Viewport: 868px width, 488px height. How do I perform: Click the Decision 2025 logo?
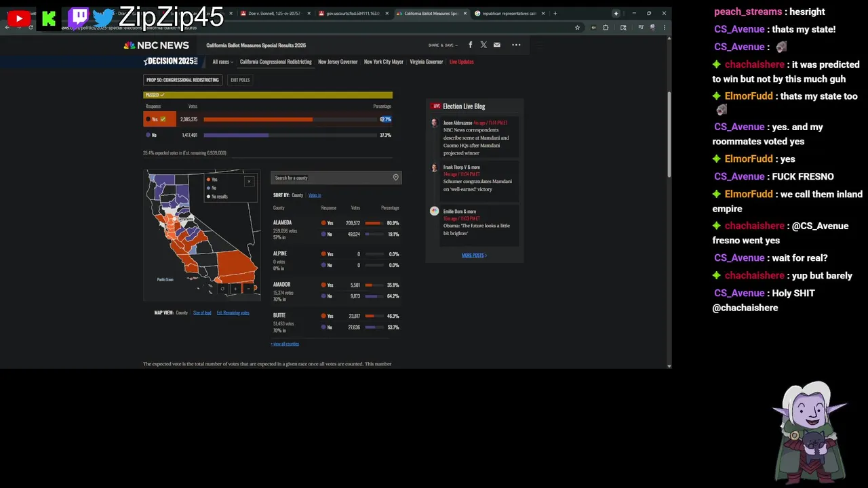coord(171,61)
